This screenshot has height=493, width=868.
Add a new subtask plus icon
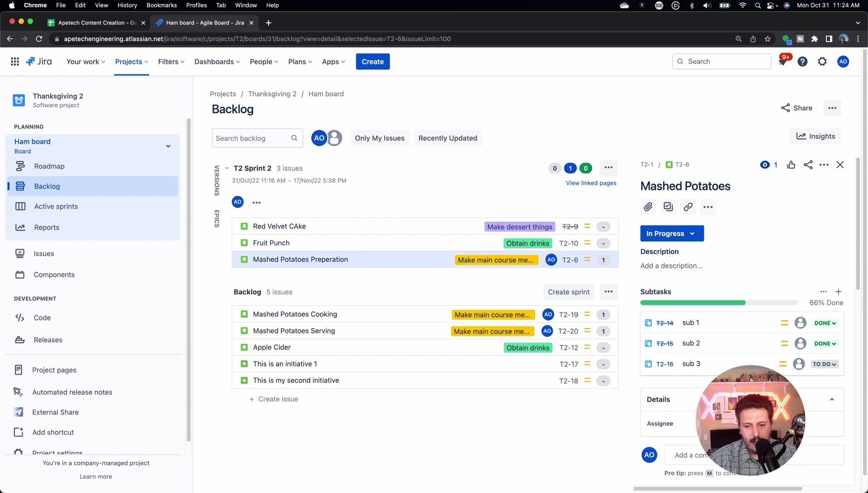pyautogui.click(x=838, y=292)
